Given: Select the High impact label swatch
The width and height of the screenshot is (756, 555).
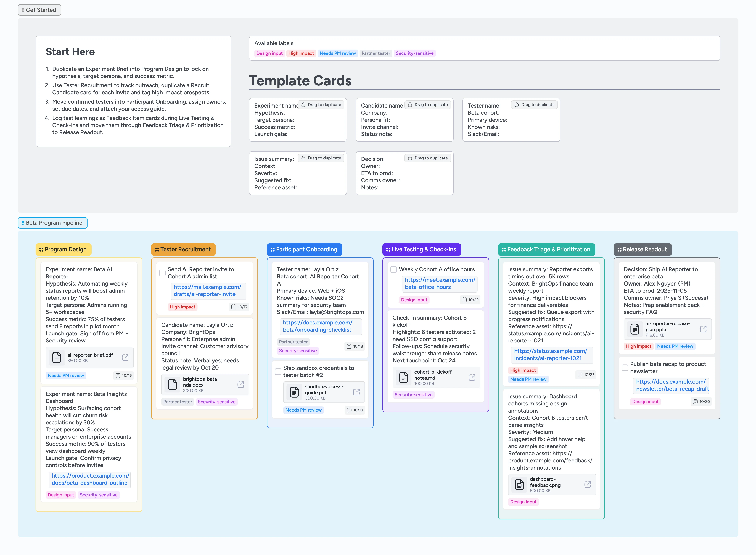Looking at the screenshot, I should [301, 53].
